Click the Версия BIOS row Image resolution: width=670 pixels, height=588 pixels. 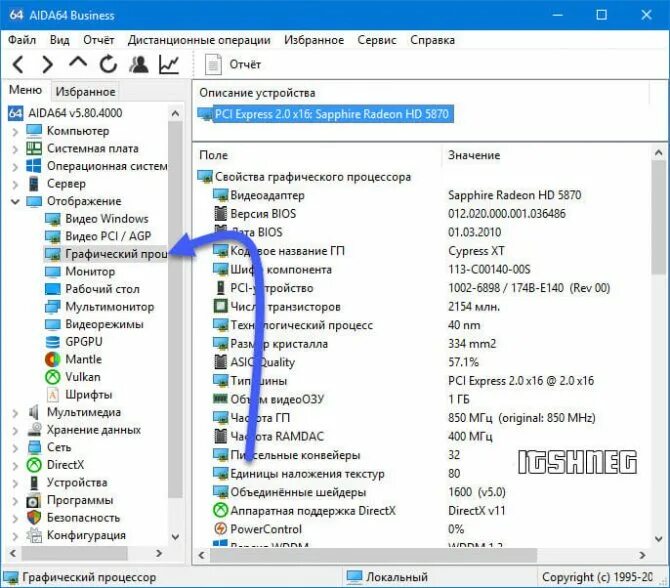click(263, 214)
